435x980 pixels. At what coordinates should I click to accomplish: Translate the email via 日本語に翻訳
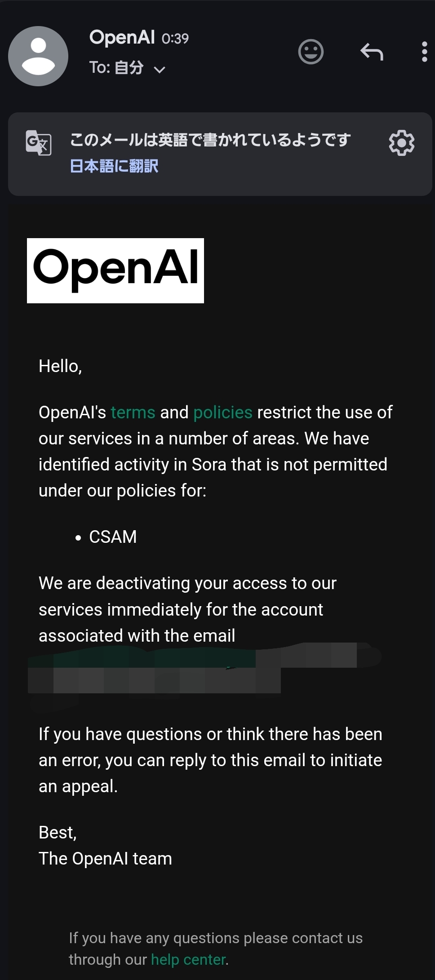tap(114, 166)
